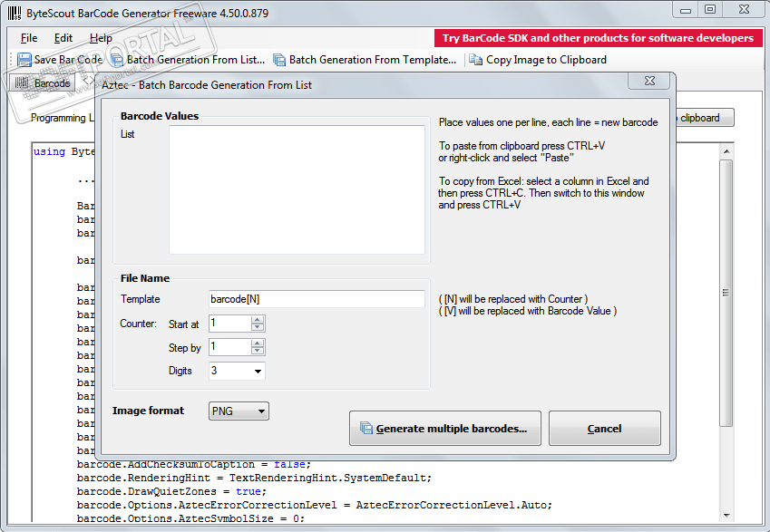Click the file name Template field
Viewport: 770px width, 532px height.
click(x=317, y=299)
